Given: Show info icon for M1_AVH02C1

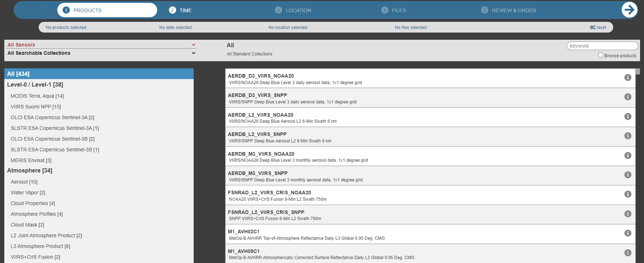Looking at the screenshot, I should point(628,233).
